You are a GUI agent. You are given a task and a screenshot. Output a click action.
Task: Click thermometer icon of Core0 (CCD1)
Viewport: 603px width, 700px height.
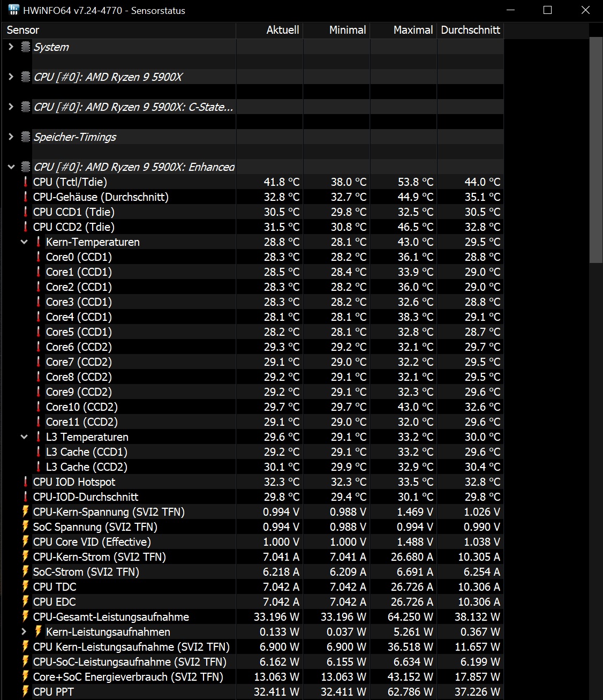tap(38, 257)
